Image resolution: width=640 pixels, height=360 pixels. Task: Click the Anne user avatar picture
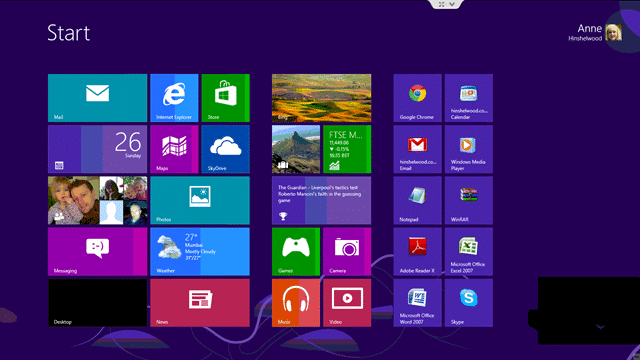tap(613, 33)
